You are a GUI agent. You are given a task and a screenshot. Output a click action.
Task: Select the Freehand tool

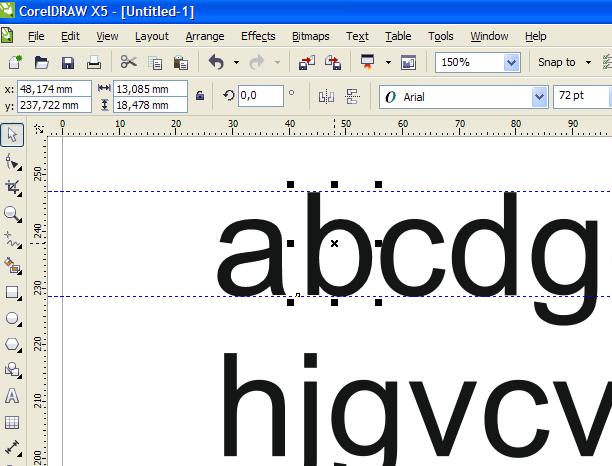[x=12, y=240]
